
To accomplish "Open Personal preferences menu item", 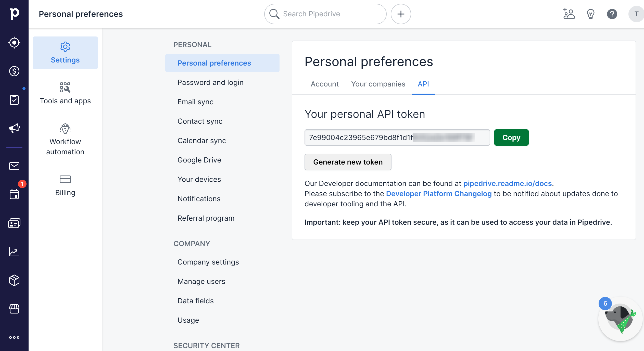I will coord(214,63).
